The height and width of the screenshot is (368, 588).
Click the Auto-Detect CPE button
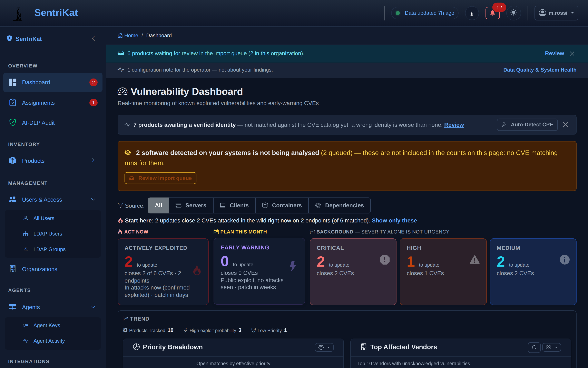click(x=527, y=125)
